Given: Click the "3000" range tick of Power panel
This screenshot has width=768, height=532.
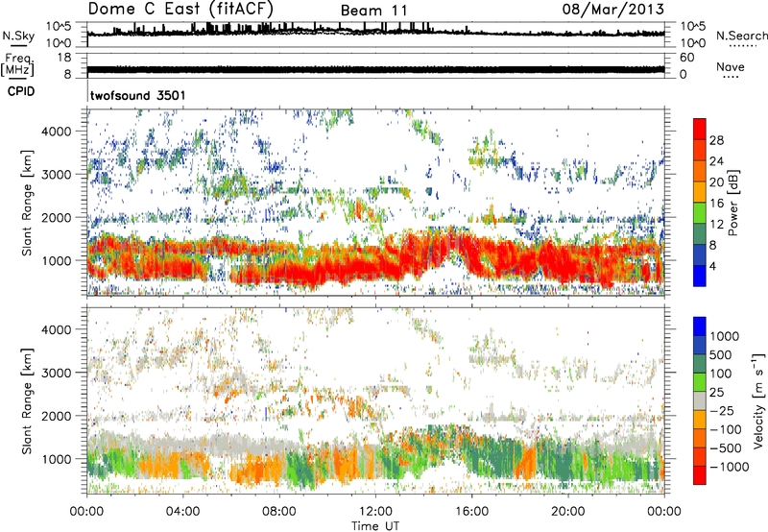Looking at the screenshot, I should pyautogui.click(x=57, y=175).
